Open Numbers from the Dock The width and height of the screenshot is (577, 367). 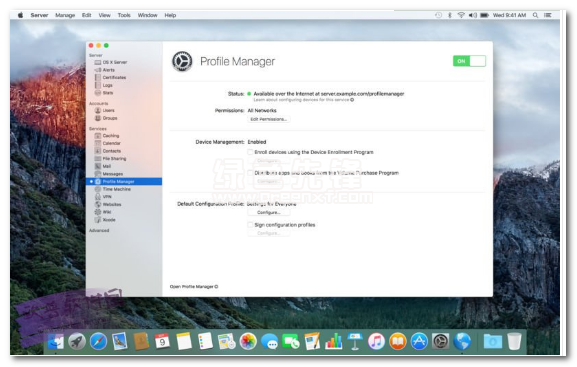333,342
